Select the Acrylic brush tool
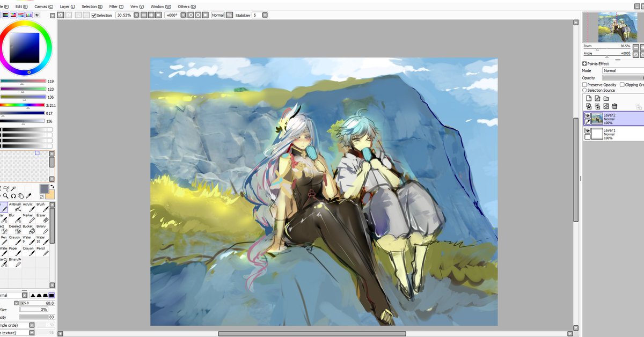Screen dimensions: 644x337 click(28, 207)
